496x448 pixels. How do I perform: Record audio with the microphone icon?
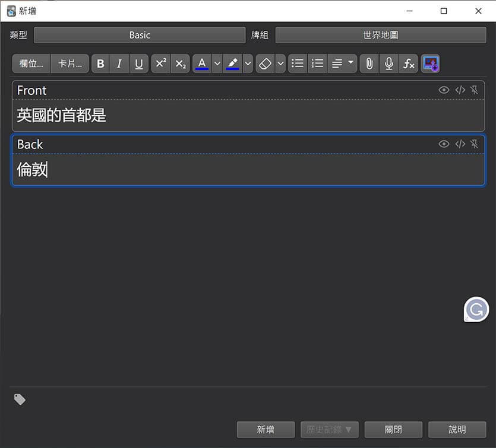point(388,63)
